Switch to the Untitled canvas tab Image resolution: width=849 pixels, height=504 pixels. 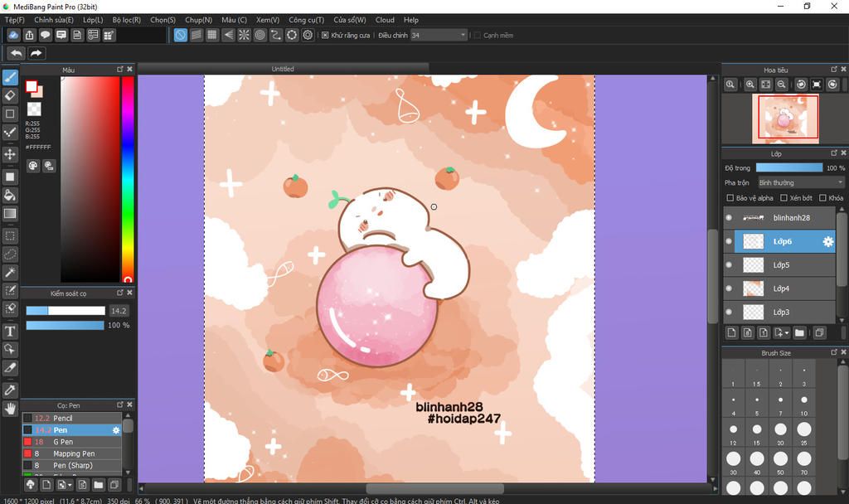(x=283, y=69)
